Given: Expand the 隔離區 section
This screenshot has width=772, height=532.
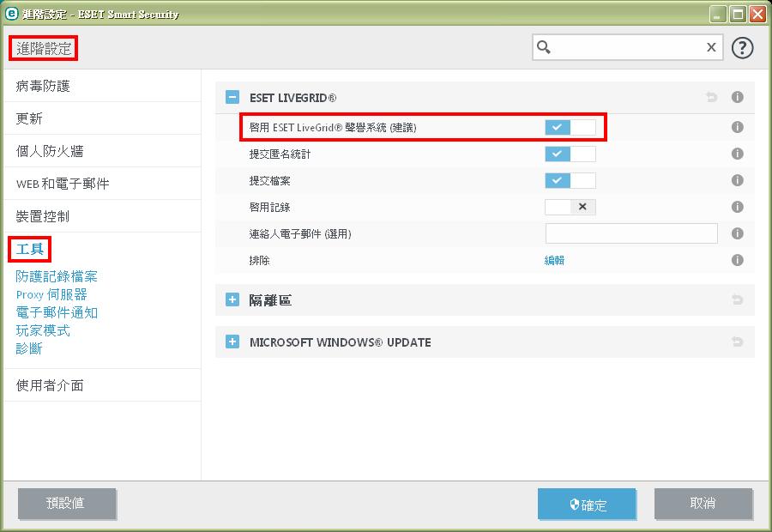Looking at the screenshot, I should (x=232, y=299).
